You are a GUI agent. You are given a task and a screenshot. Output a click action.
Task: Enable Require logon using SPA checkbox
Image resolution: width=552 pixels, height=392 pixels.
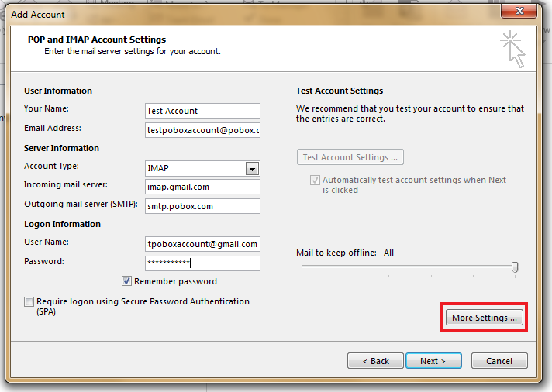coord(29,302)
